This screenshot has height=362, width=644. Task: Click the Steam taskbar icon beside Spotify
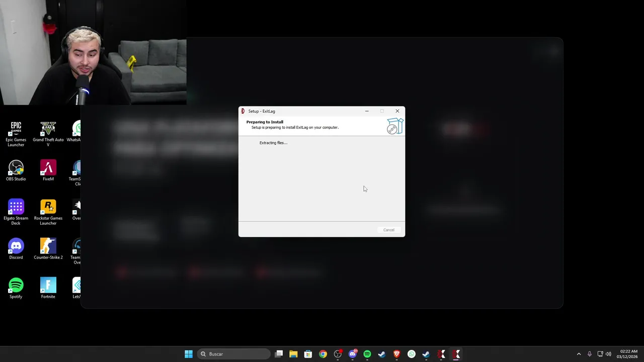coord(382,354)
